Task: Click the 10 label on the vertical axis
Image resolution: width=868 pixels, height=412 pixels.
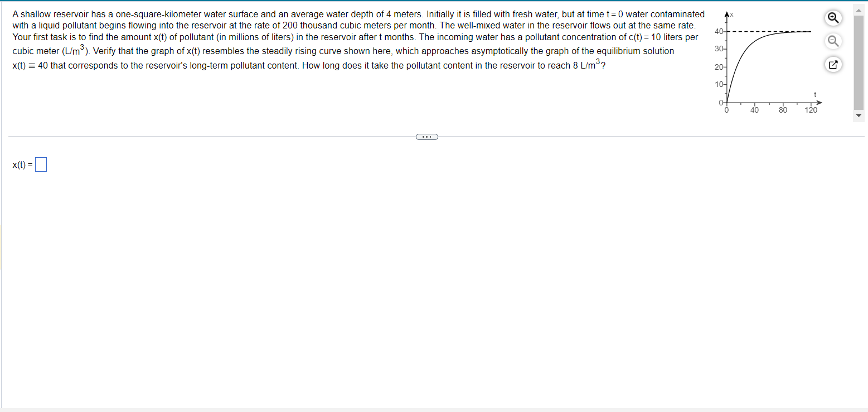Action: 719,85
